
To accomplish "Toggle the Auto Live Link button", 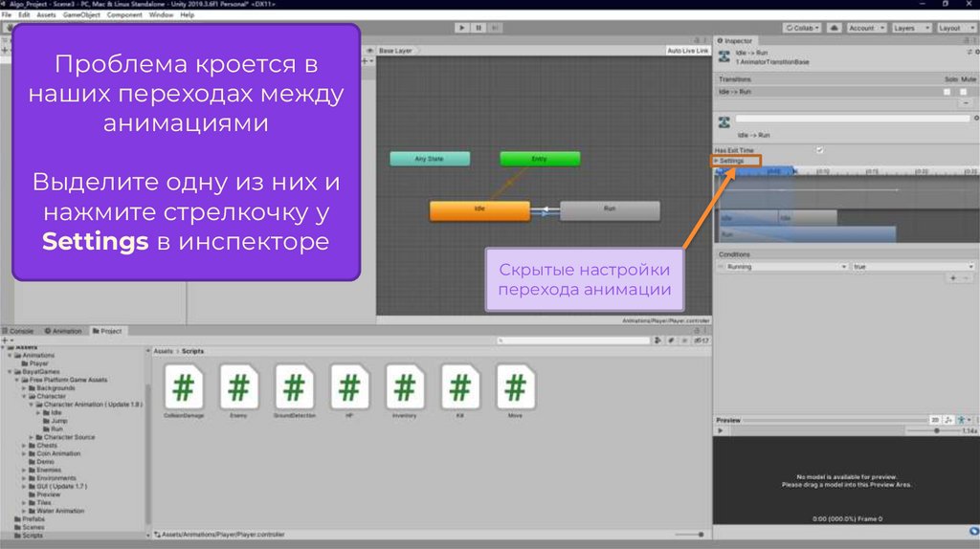I will [687, 51].
